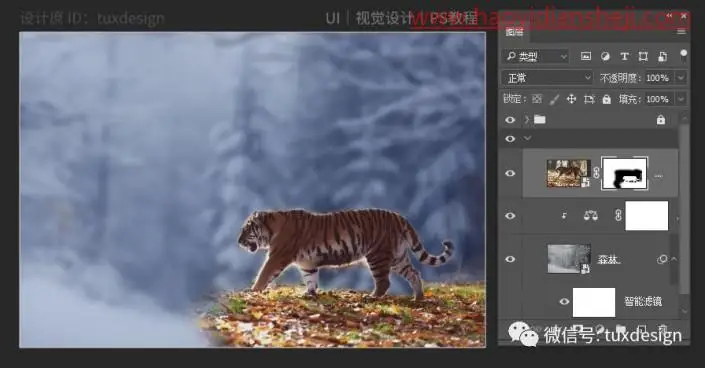The image size is (705, 368).
Task: Open the layers panel options menu
Action: tap(681, 31)
